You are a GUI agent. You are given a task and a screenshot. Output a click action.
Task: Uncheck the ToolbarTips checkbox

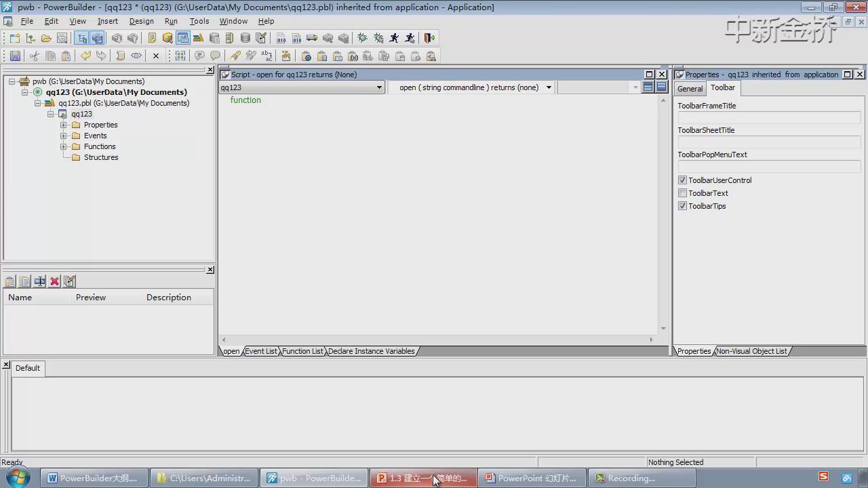(x=683, y=206)
